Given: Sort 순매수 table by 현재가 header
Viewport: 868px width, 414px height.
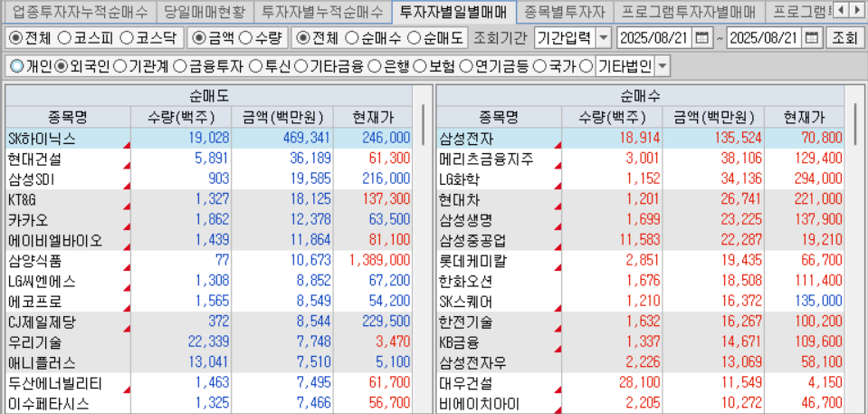Looking at the screenshot, I should (804, 117).
